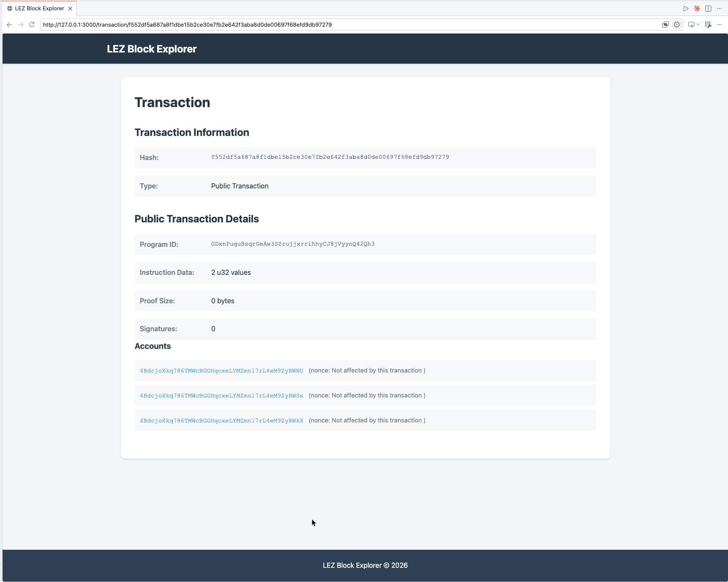Click the footer text 'LEZ Block Explorer © 2026'

[365, 565]
